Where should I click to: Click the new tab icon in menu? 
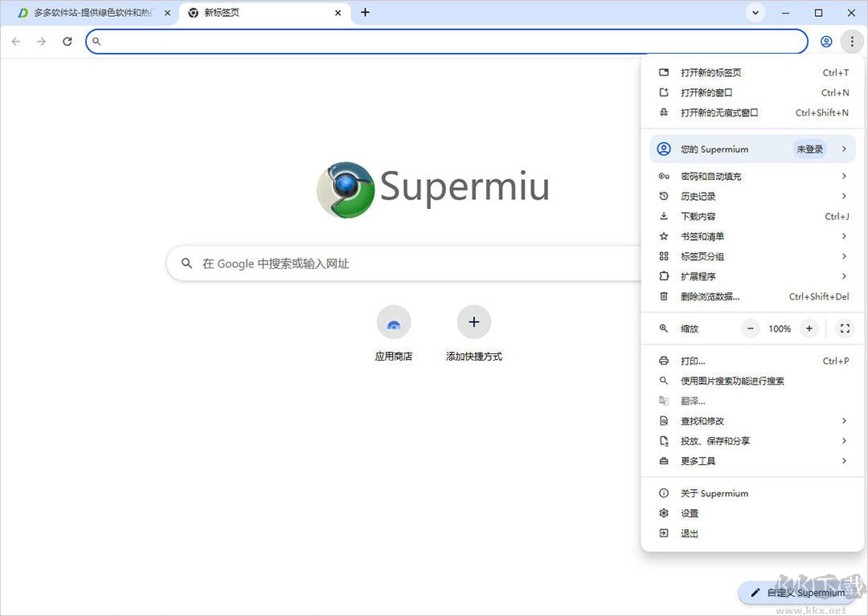pos(664,72)
